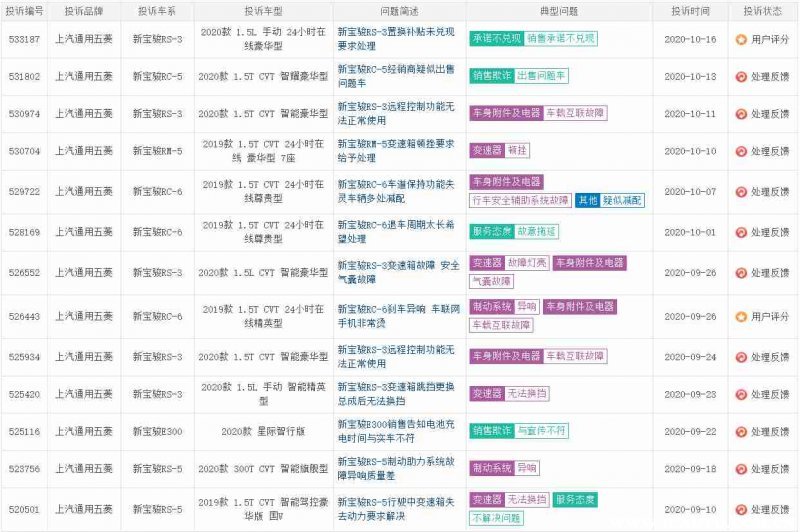Viewport: 800px width, 532px height.
Task: Click the 承诺不兑现 tag in row 533187
Action: coord(496,38)
